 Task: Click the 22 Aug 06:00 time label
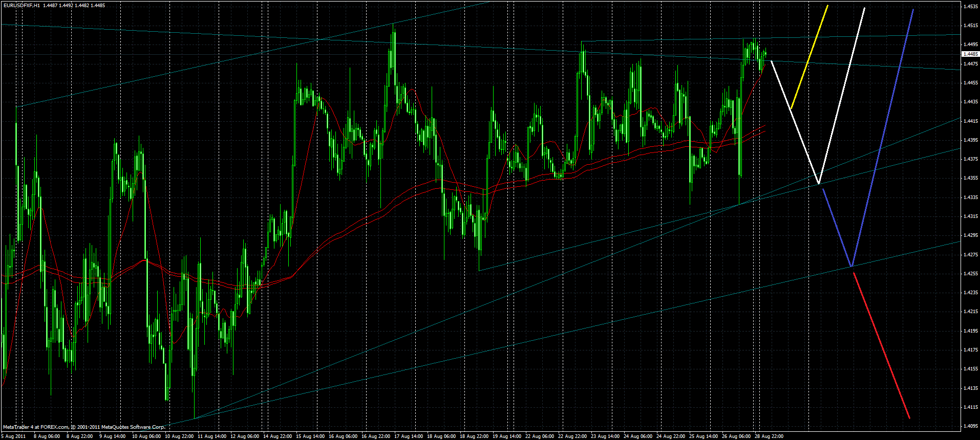(x=540, y=436)
